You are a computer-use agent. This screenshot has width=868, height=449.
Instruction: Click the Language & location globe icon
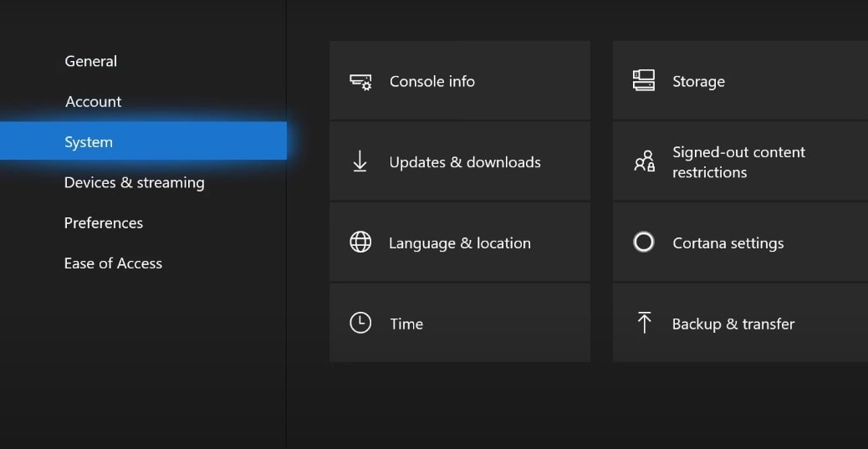[360, 242]
